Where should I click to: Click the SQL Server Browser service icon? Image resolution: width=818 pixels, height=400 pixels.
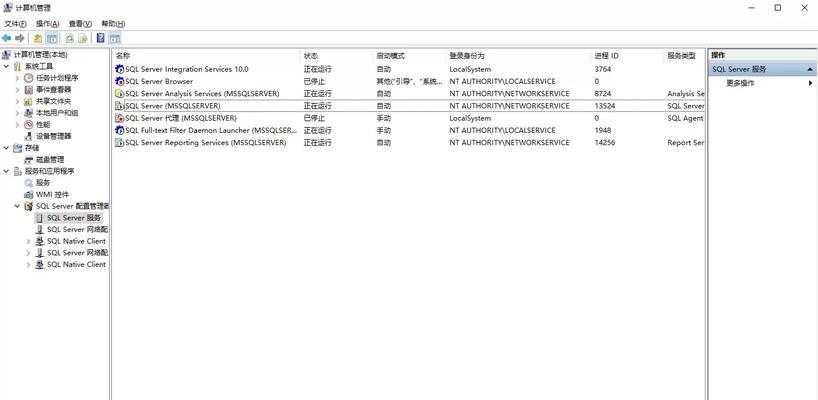[x=119, y=81]
